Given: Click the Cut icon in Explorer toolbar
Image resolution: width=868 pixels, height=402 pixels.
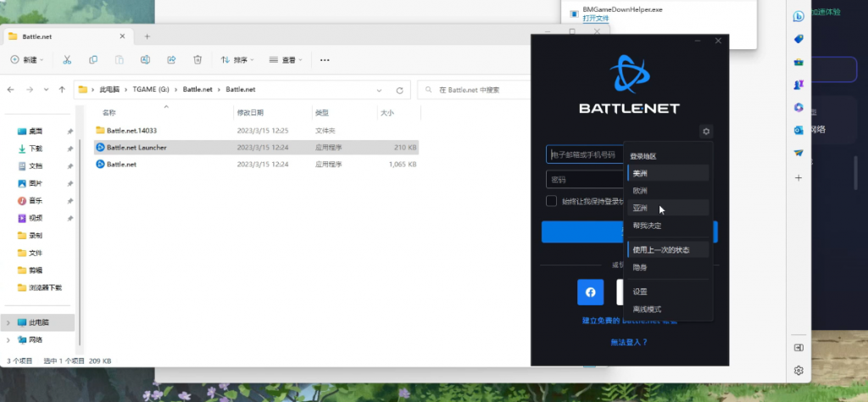Looking at the screenshot, I should coord(67,60).
